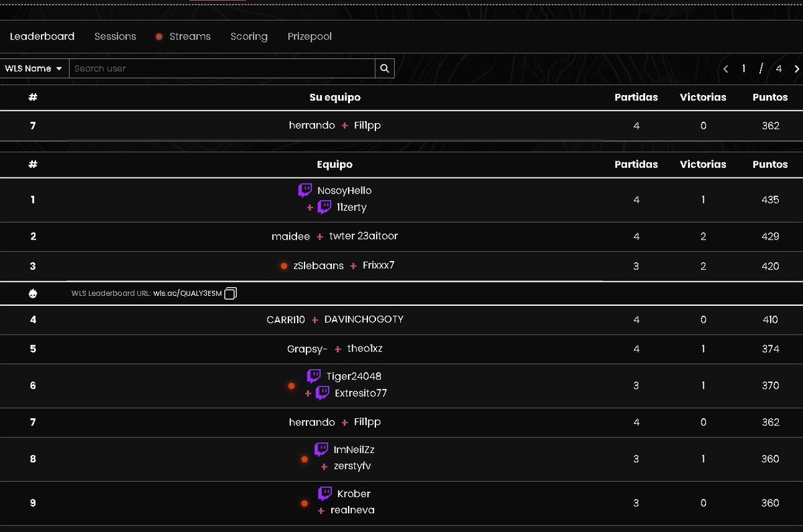803x532 pixels.
Task: Open Krober's Twitch icon
Action: click(x=325, y=494)
